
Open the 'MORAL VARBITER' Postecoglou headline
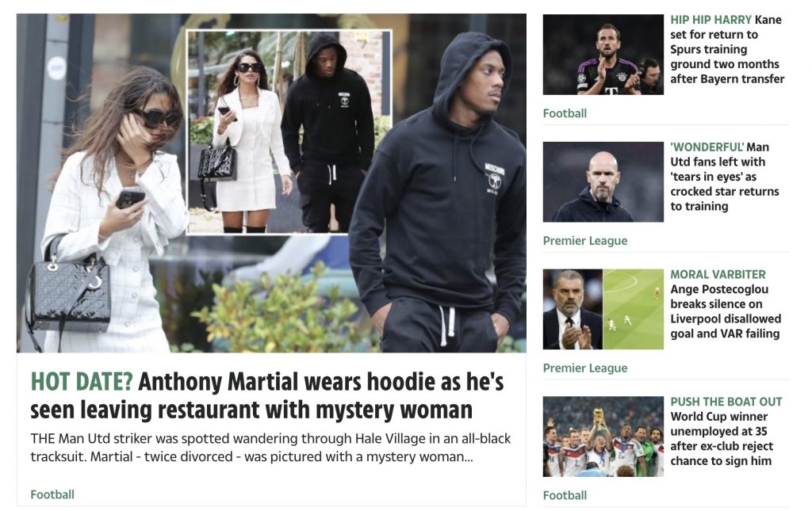point(726,303)
